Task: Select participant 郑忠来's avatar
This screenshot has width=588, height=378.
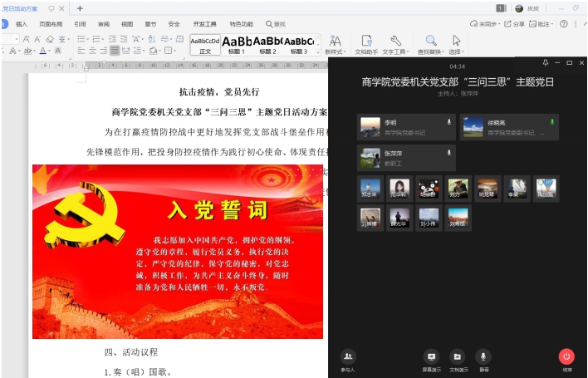Action: 370,189
